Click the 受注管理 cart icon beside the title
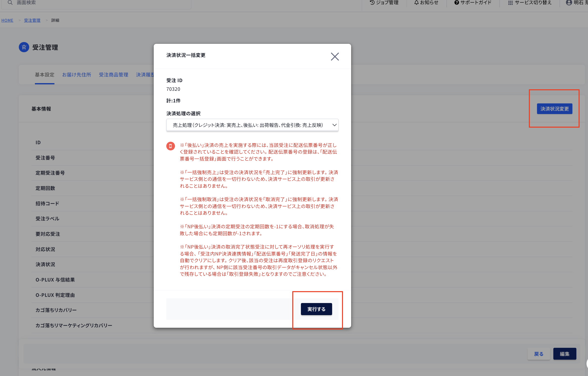The height and width of the screenshot is (376, 588). click(24, 47)
